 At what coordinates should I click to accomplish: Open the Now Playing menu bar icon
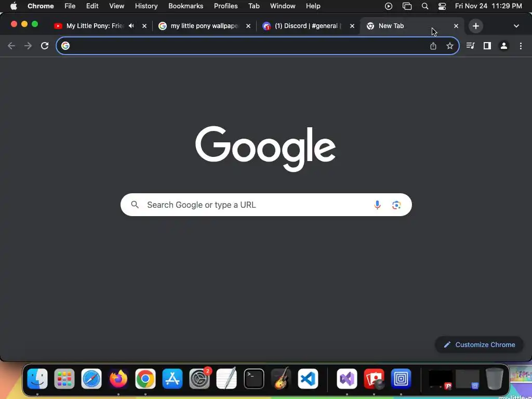[x=389, y=6]
